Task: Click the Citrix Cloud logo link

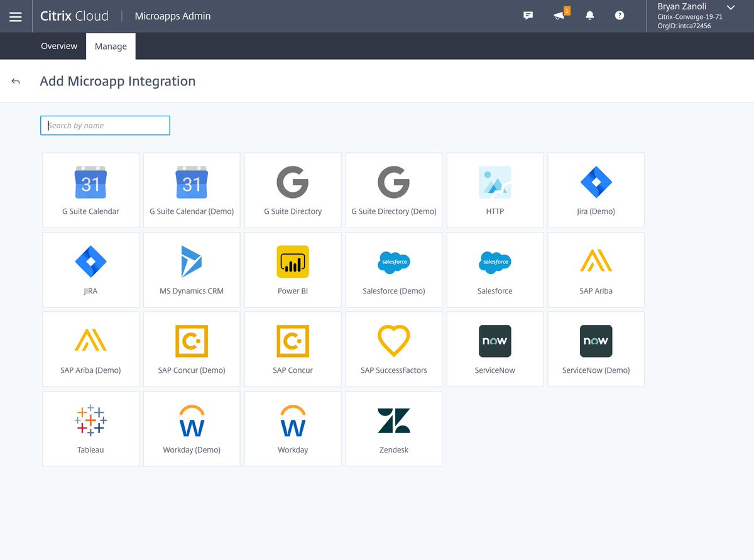Action: coord(74,16)
